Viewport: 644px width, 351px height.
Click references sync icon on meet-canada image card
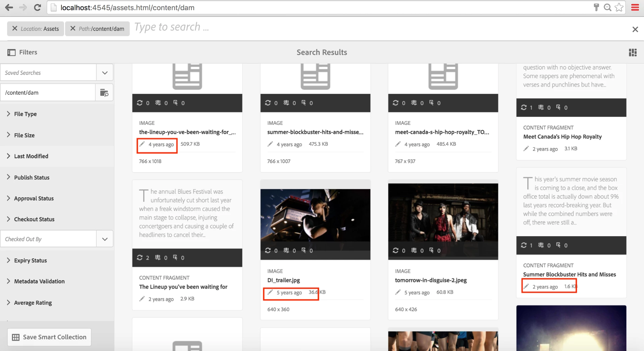pyautogui.click(x=396, y=103)
